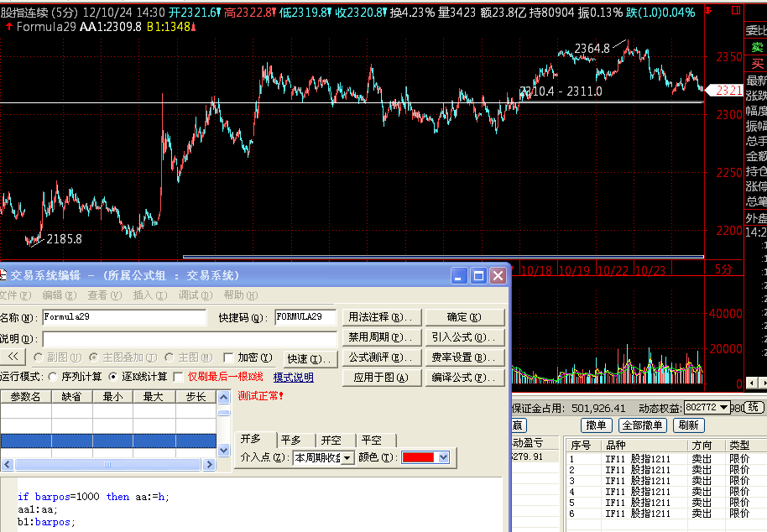The height and width of the screenshot is (532, 767).
Task: Click the split-window icon at chart top-right corner
Action: [x=736, y=10]
